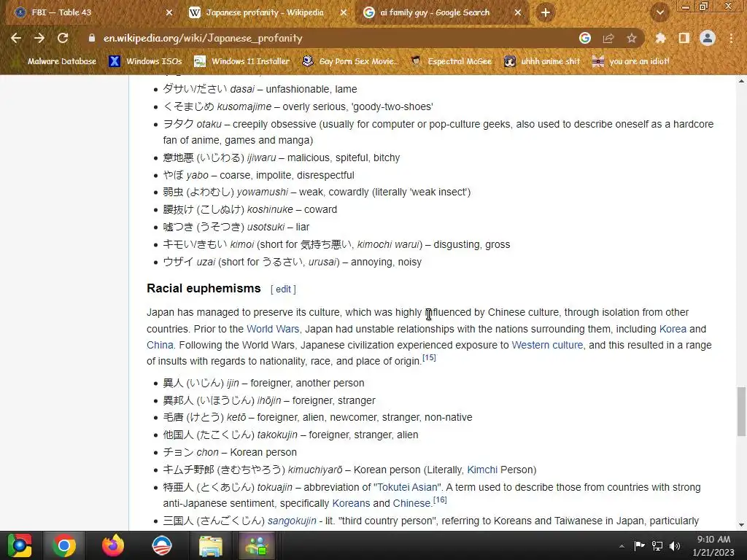Go back to the previous page
Image resolution: width=747 pixels, height=560 pixels.
pyautogui.click(x=16, y=38)
